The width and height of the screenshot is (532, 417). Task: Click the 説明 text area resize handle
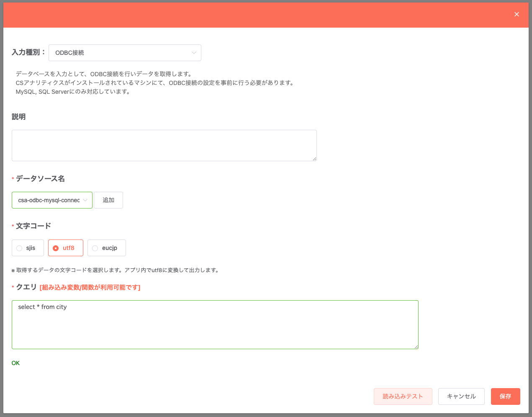pos(314,159)
